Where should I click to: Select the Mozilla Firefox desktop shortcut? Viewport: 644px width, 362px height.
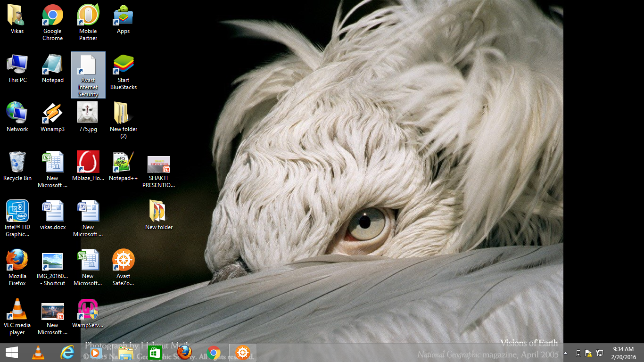point(17,267)
